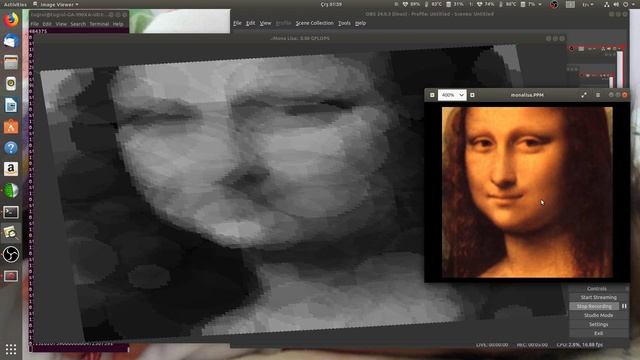The height and width of the screenshot is (360, 640).
Task: Switch to OBS Studio dock icon
Action: pos(11,255)
